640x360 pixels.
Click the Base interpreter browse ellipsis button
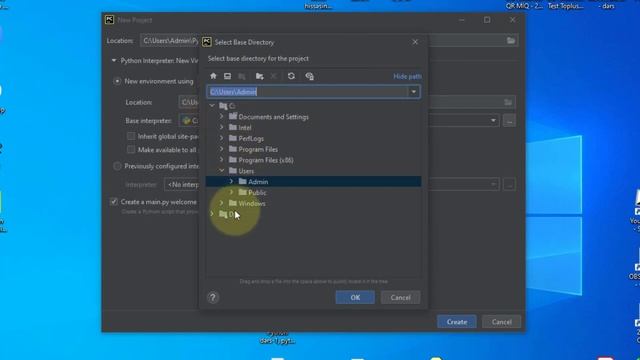509,120
